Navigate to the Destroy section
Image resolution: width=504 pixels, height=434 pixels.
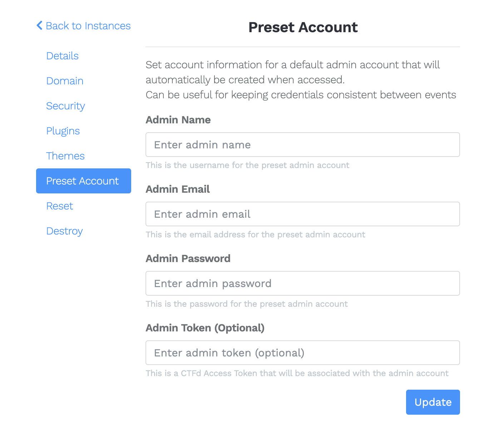(64, 231)
